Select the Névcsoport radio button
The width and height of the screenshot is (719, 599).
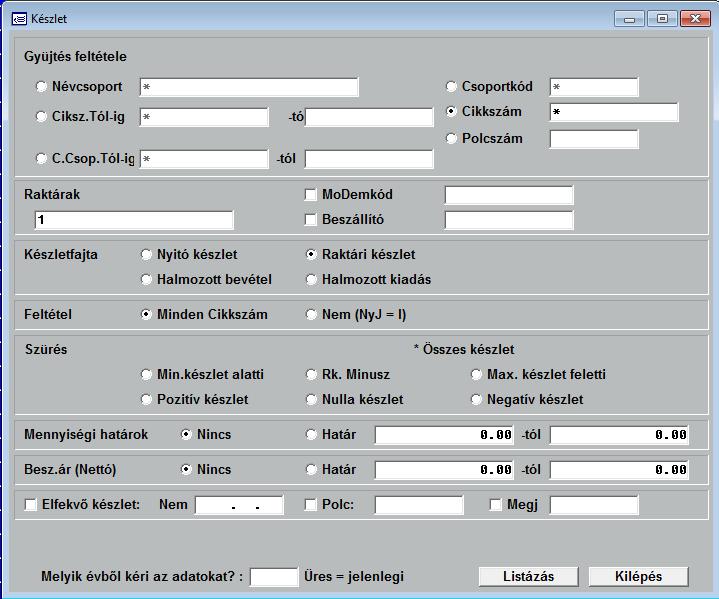[x=41, y=86]
